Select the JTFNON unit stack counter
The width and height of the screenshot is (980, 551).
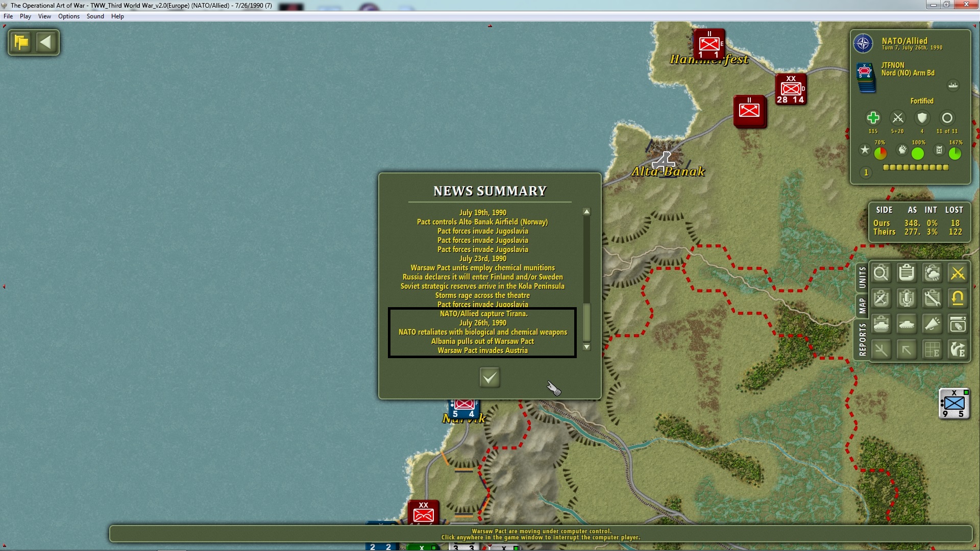(x=865, y=78)
